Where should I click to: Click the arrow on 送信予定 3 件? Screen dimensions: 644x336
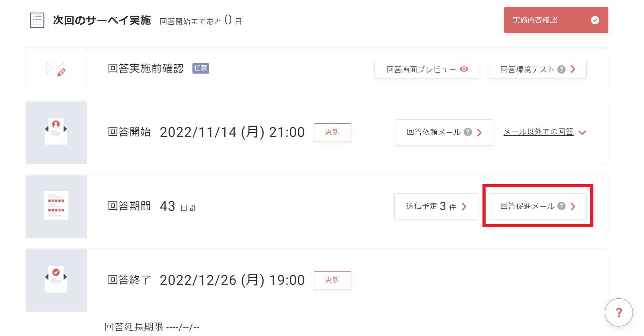click(x=464, y=206)
